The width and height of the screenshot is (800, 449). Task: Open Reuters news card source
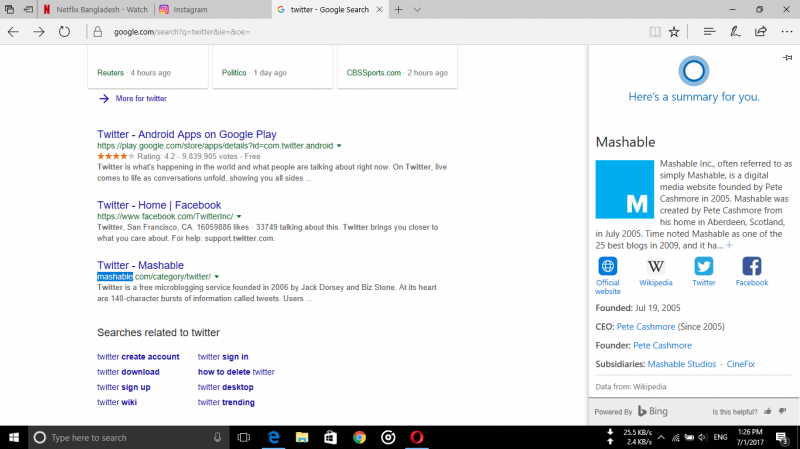point(110,72)
